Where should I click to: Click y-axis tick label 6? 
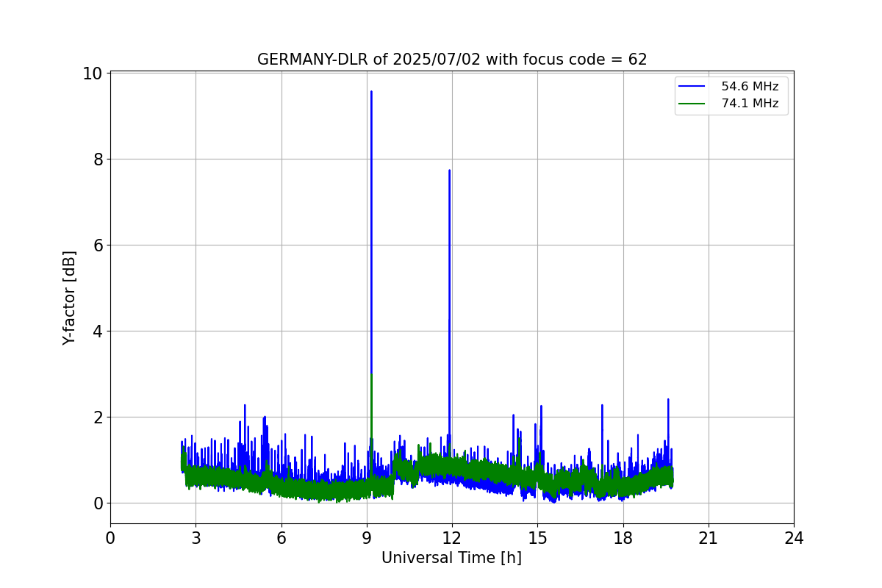coord(98,245)
